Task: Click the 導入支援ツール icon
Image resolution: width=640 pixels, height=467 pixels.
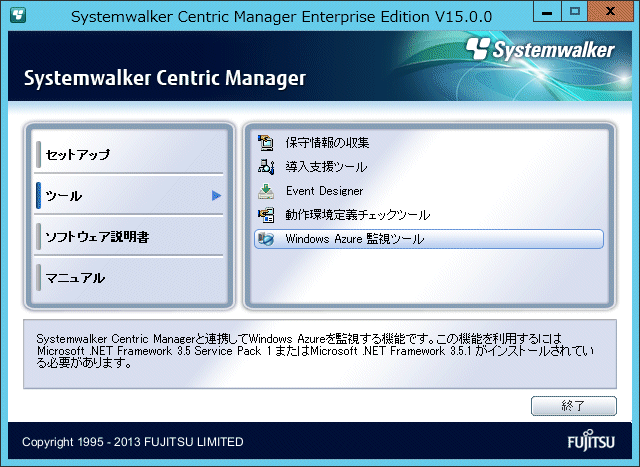Action: point(266,167)
